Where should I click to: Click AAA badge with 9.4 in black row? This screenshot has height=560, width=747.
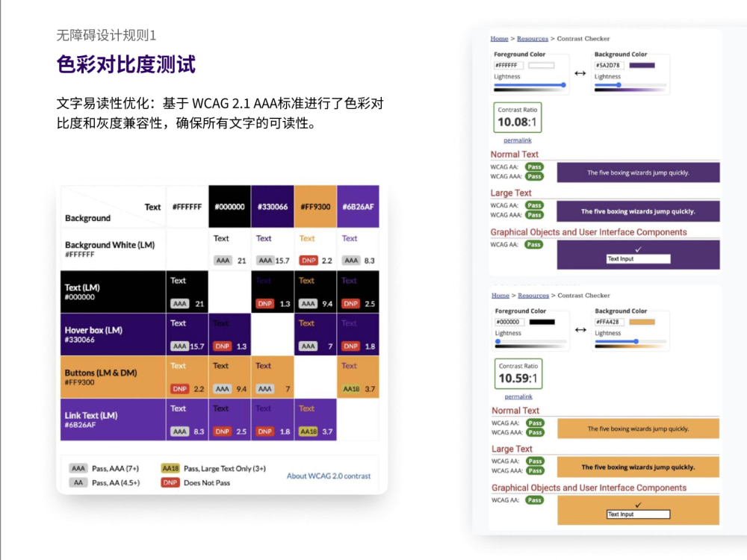(x=309, y=303)
